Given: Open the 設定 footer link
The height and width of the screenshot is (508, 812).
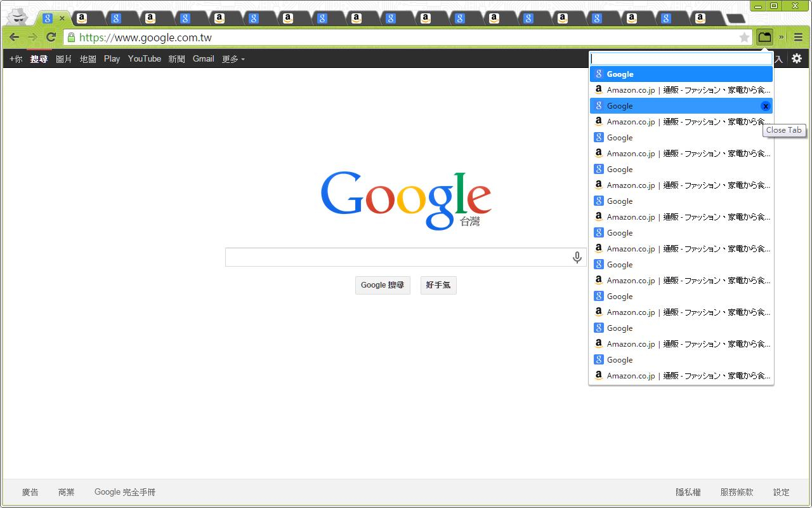Looking at the screenshot, I should [782, 492].
